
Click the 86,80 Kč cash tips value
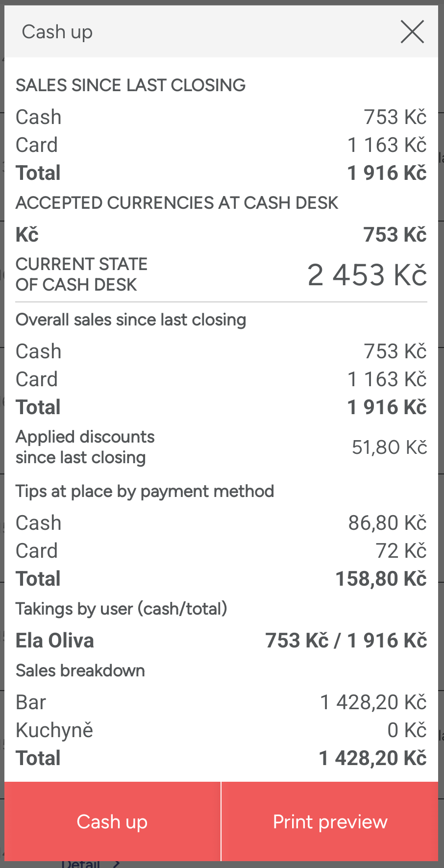pos(387,523)
